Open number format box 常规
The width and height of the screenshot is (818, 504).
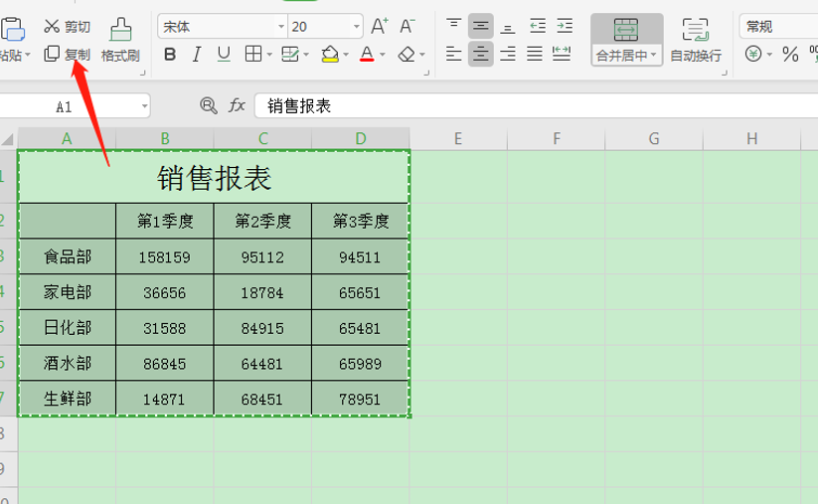pos(778,26)
